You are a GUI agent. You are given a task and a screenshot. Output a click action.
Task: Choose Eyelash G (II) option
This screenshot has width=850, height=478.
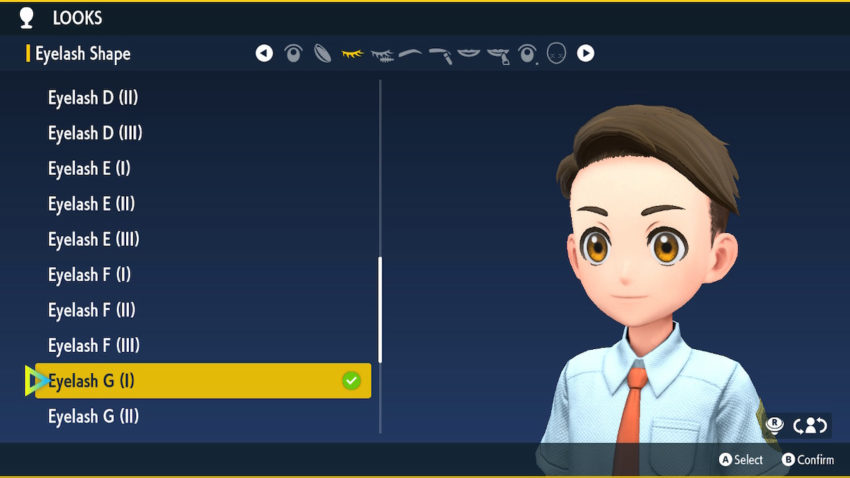[x=93, y=417]
